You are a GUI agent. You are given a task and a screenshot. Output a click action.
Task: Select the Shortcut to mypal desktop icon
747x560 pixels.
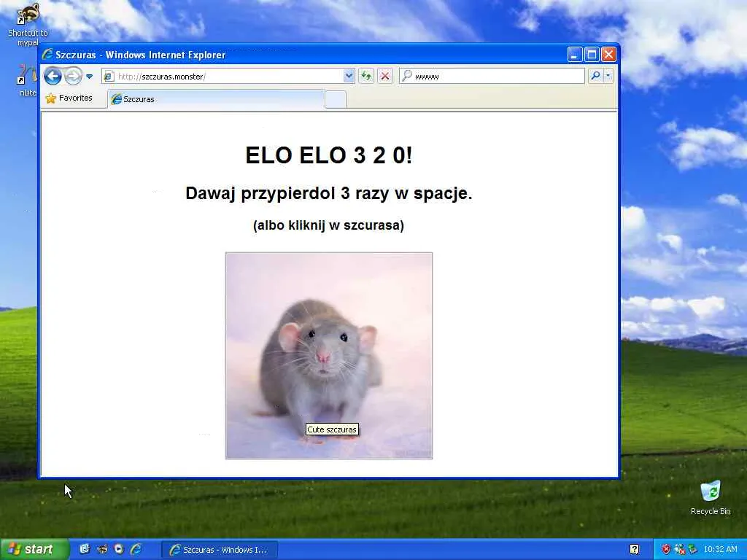[x=28, y=25]
